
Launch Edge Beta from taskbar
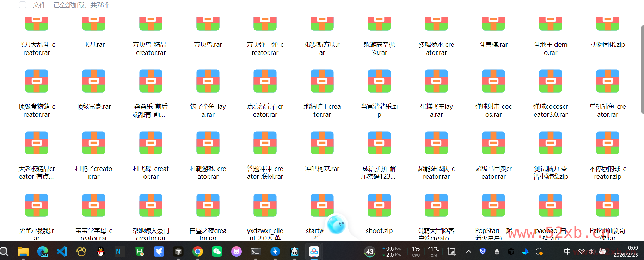(x=43, y=252)
